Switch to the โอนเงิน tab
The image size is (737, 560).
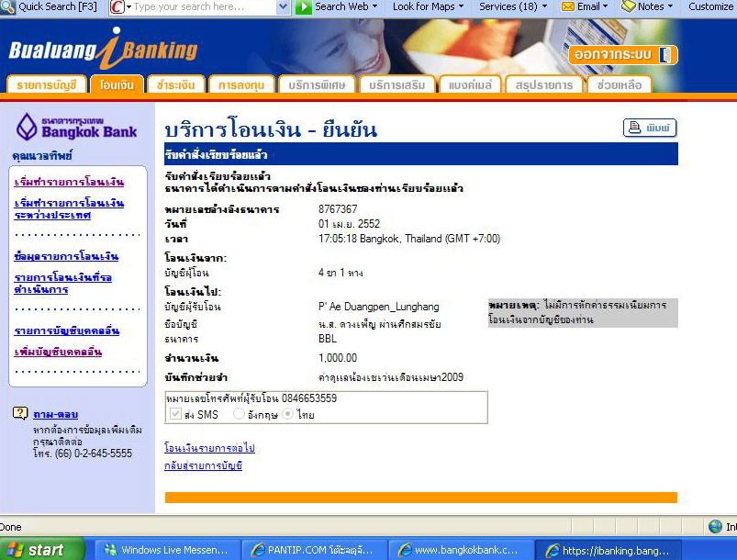tap(117, 84)
